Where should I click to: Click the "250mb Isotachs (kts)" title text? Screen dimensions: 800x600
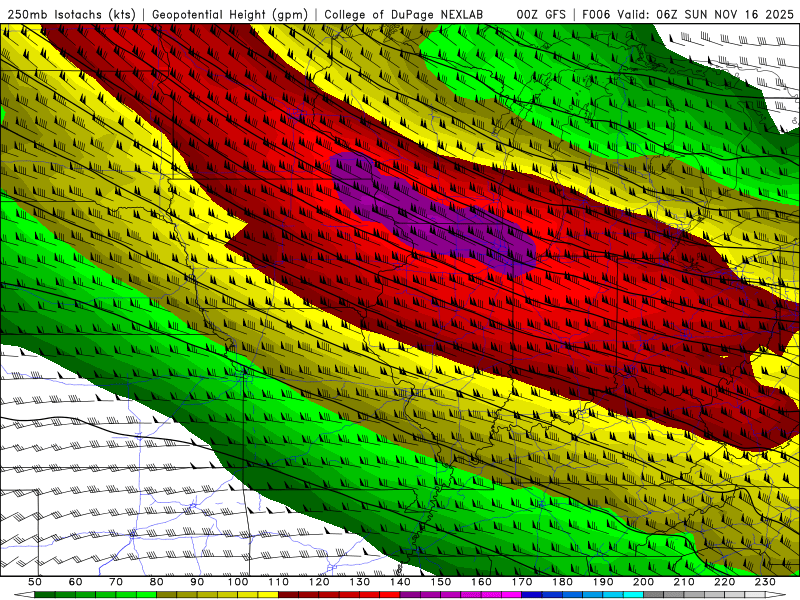71,14
